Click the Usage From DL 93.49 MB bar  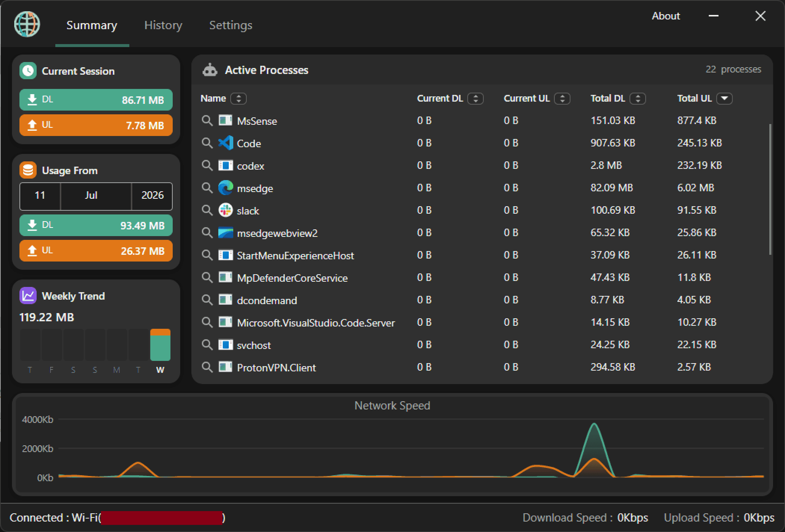point(96,225)
